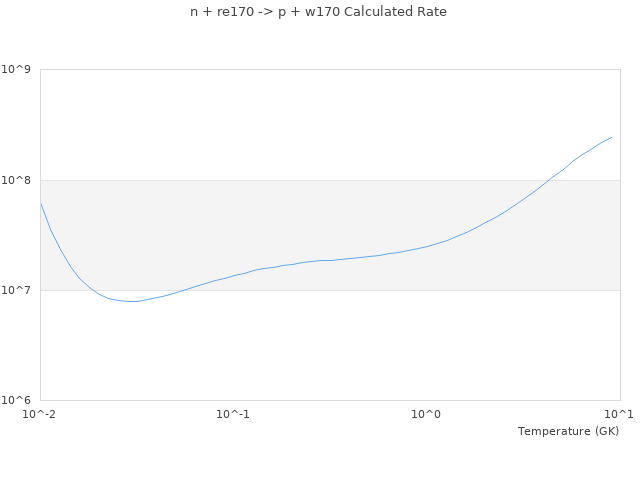This screenshot has width=640, height=480.
Task: Click the gray shaded band's empty upper-left area
Action: 120,200
